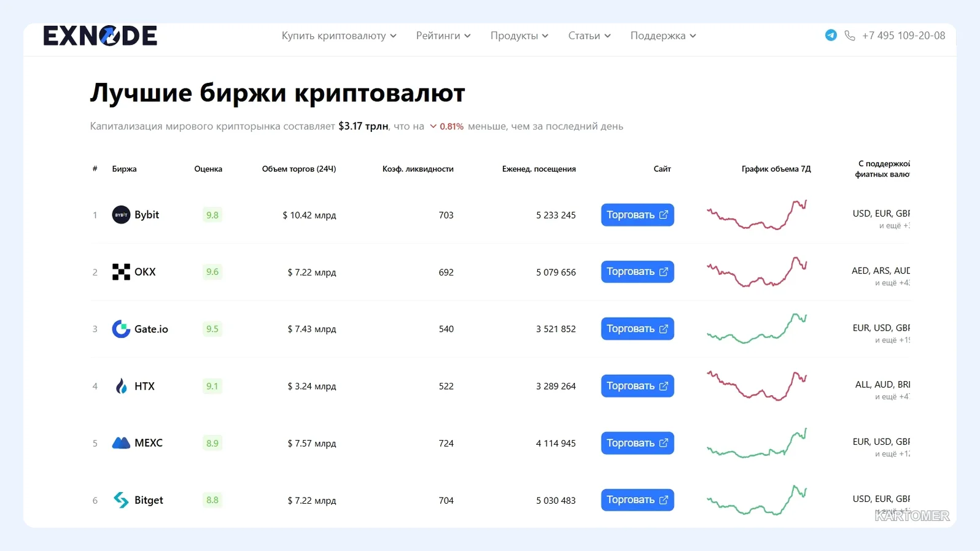Click the Gate.io exchange logo
Image resolution: width=980 pixels, height=551 pixels.
pos(121,329)
